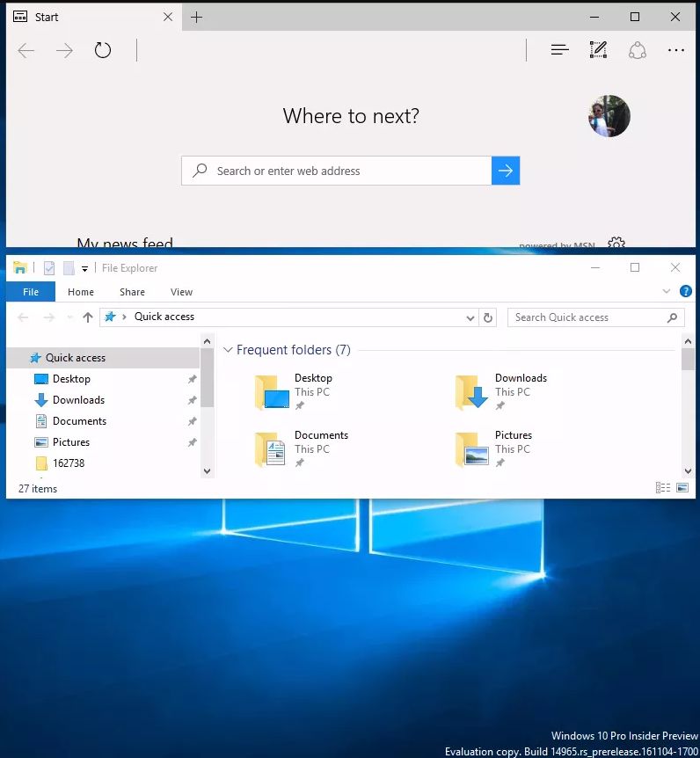Open File Explorer Help icon

[686, 291]
